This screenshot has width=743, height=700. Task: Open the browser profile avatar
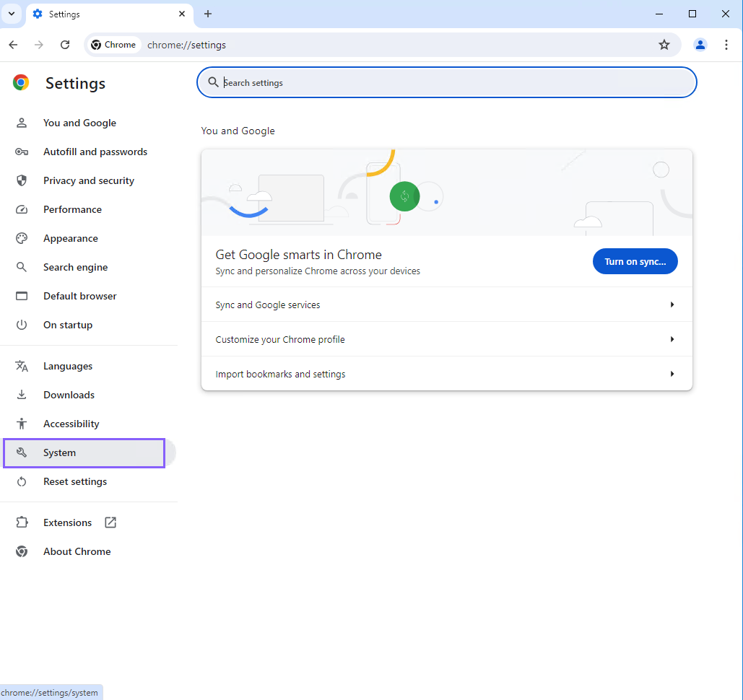tap(700, 44)
